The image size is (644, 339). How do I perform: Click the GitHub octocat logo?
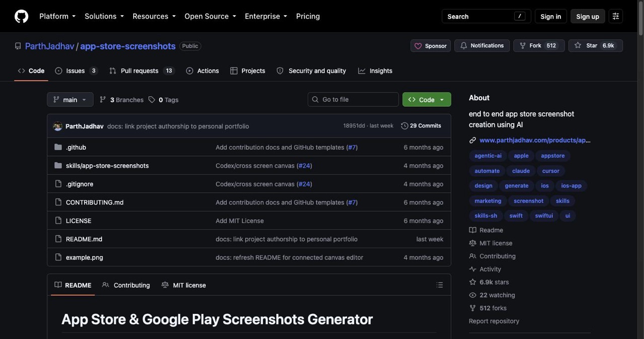click(x=21, y=16)
